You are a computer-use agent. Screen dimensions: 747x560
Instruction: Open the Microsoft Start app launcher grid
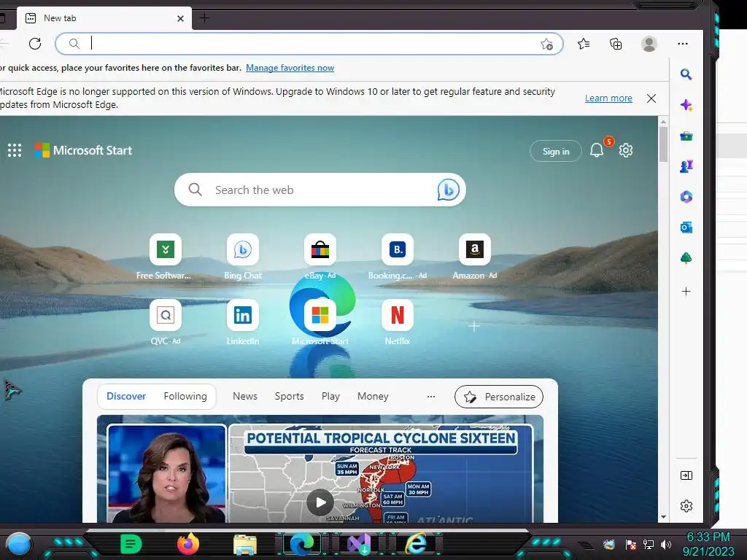click(x=15, y=150)
